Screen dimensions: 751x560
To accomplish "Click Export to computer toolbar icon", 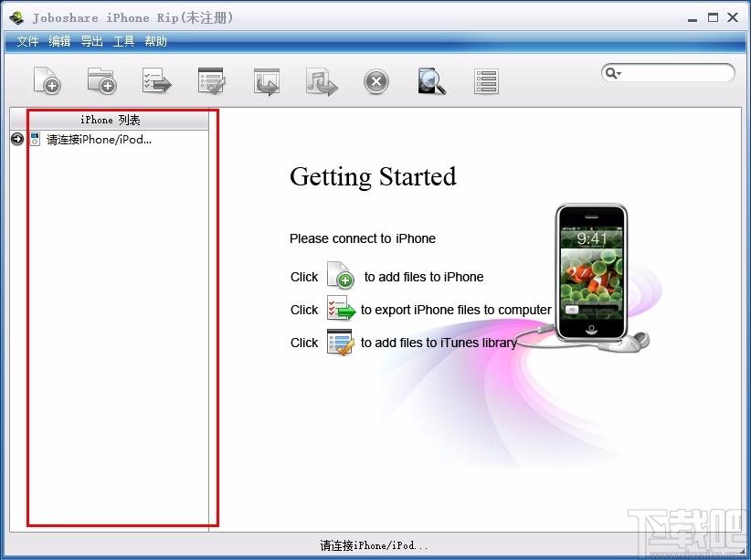I will pyautogui.click(x=156, y=80).
